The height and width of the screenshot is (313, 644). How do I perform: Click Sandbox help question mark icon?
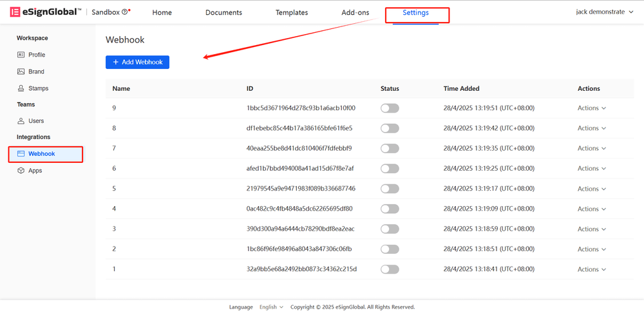click(x=124, y=12)
